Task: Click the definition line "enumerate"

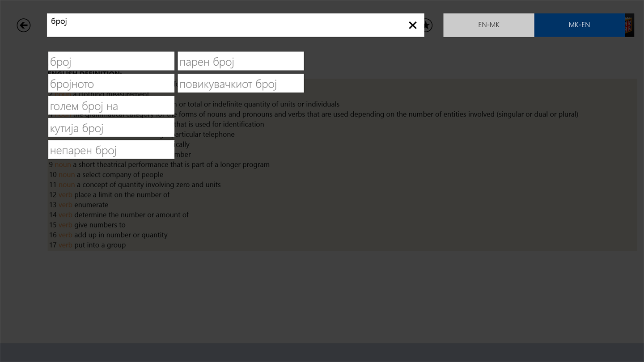Action: pyautogui.click(x=79, y=205)
